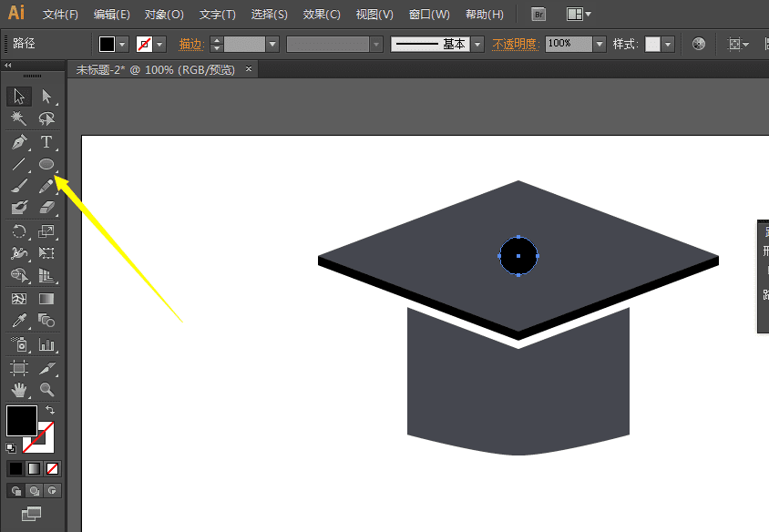Choose the Direct Selection tool
The height and width of the screenshot is (532, 769).
click(x=46, y=97)
